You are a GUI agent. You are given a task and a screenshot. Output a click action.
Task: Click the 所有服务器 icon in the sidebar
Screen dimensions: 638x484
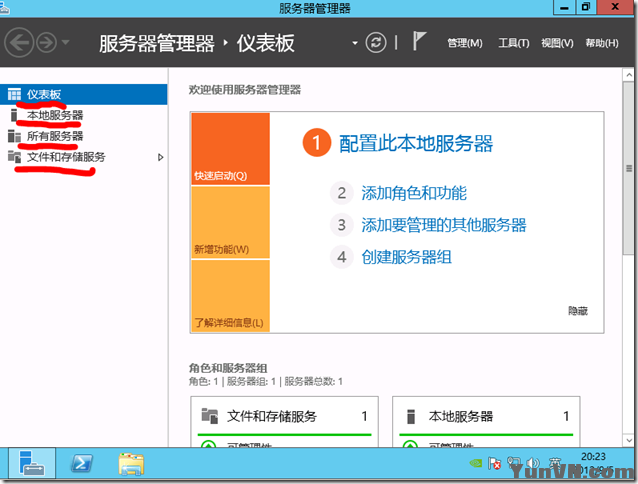click(14, 136)
